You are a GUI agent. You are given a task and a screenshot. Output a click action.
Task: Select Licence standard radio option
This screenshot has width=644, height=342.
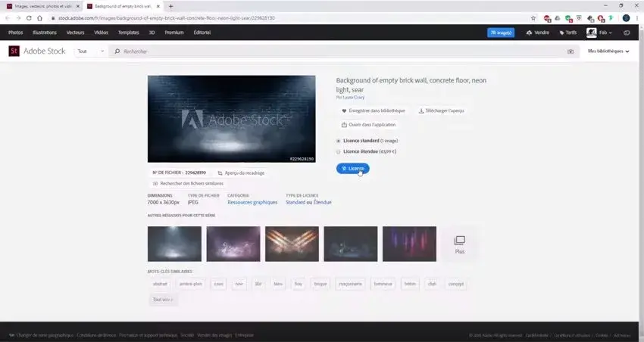338,141
